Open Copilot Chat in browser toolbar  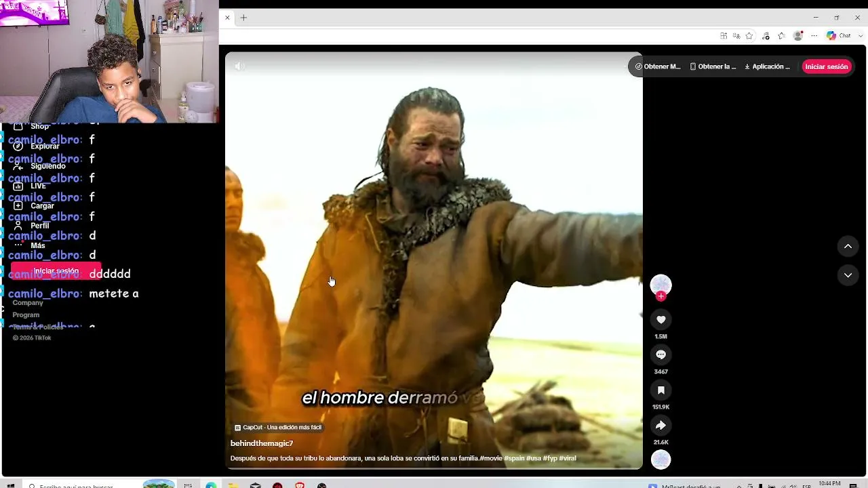pos(839,36)
